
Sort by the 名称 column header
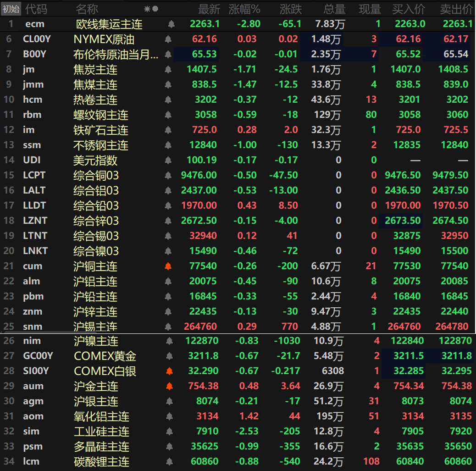pyautogui.click(x=87, y=9)
